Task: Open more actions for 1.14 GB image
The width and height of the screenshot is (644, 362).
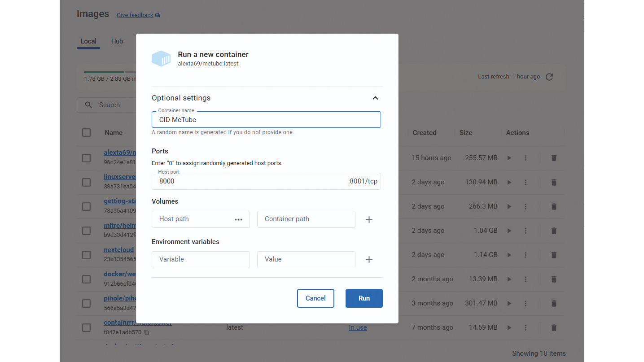Action: click(526, 255)
